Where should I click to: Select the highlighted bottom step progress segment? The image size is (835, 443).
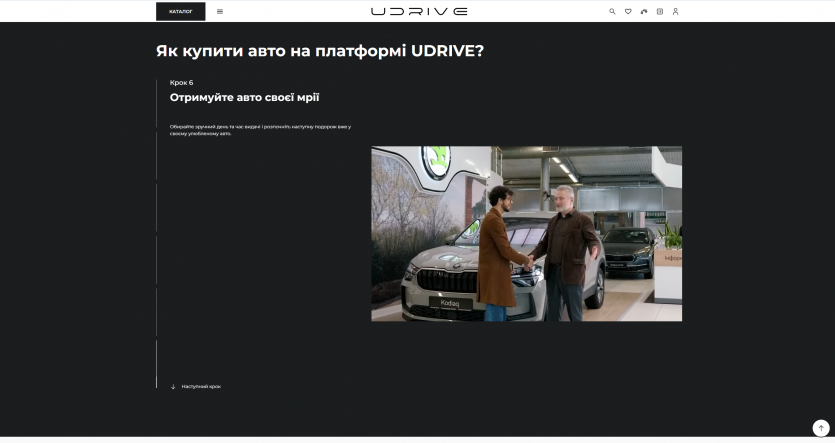click(x=157, y=363)
